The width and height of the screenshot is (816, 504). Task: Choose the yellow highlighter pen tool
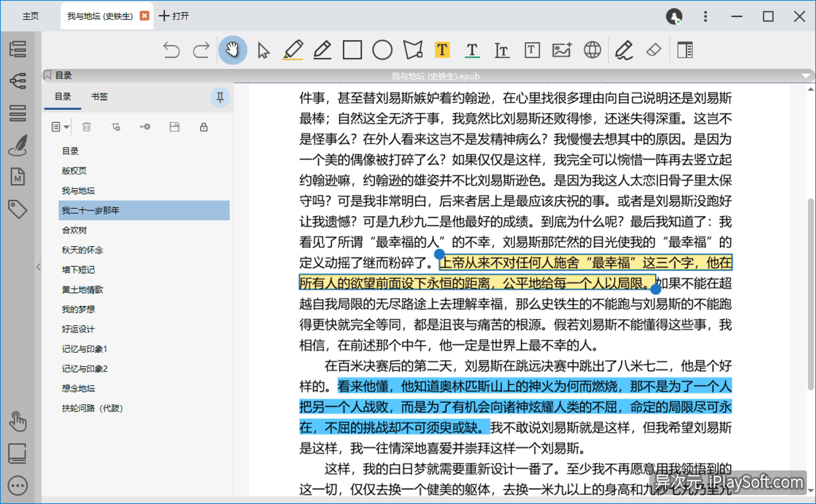tap(293, 50)
